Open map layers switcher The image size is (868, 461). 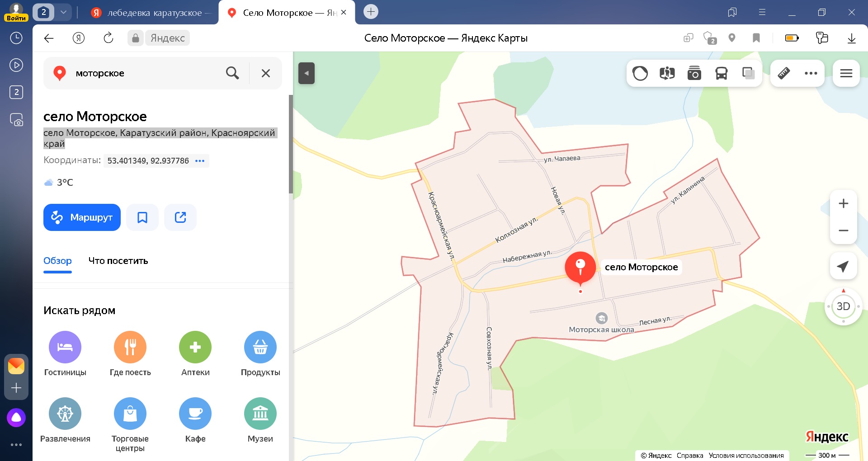pyautogui.click(x=749, y=73)
